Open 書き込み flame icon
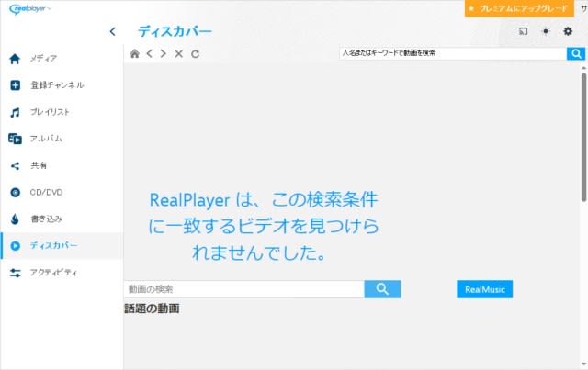Viewport: 588px width, 370px height. (x=15, y=219)
